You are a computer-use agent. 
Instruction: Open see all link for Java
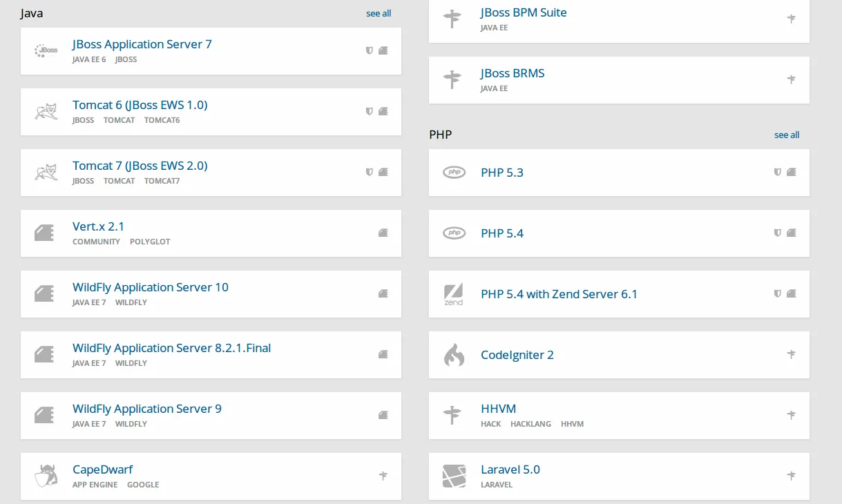click(x=379, y=13)
